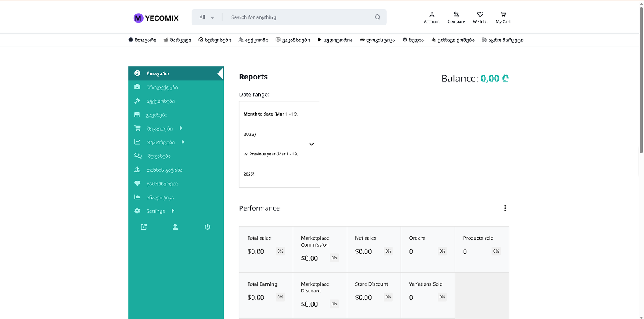This screenshot has width=644, height=319.
Task: Click the external link icon in sidebar
Action: point(144,227)
